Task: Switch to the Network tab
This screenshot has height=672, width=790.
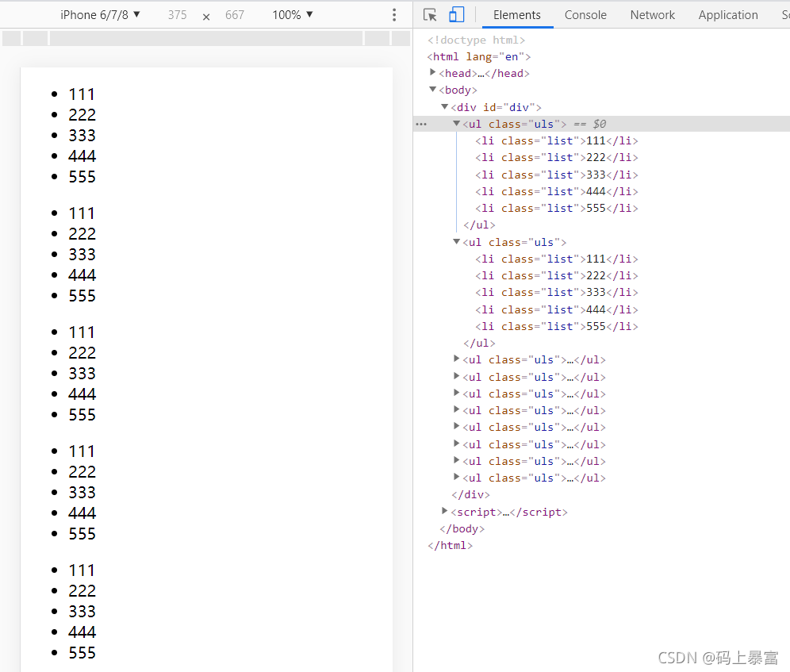Action: pos(652,15)
